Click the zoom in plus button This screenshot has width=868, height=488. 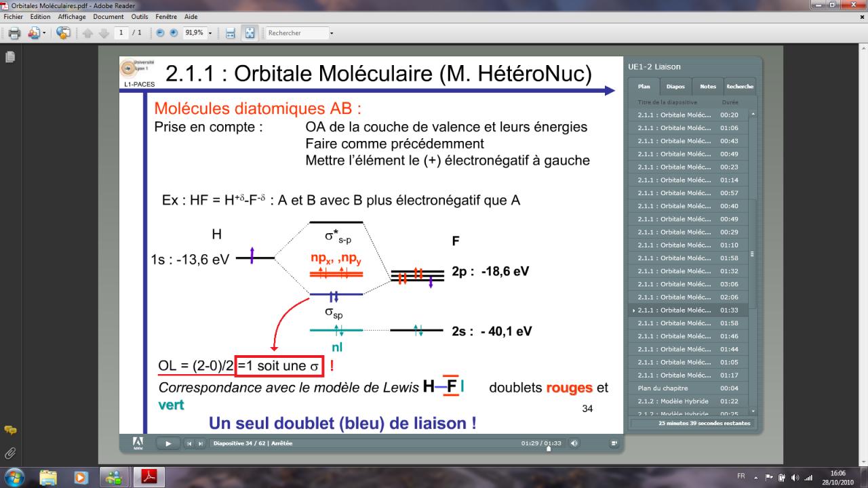[x=174, y=33]
